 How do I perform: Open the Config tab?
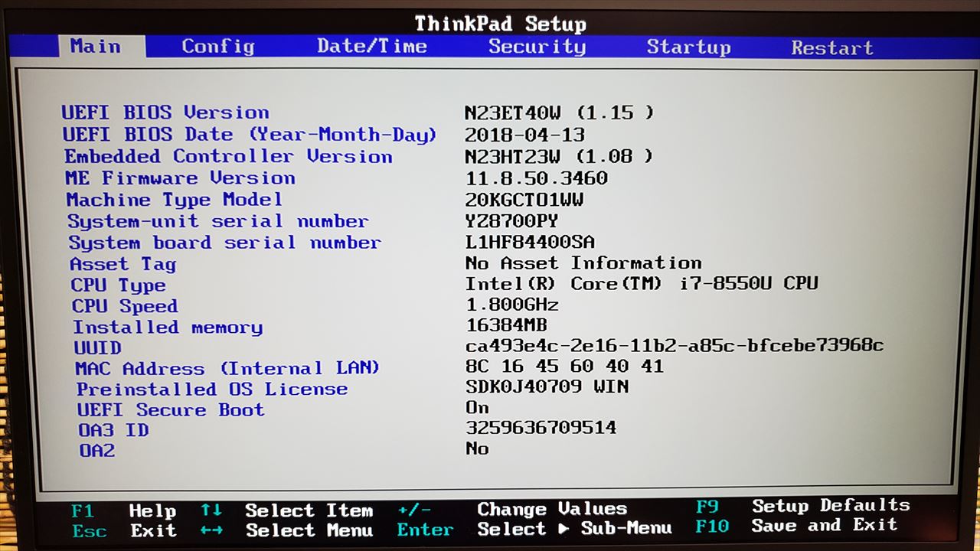[217, 47]
